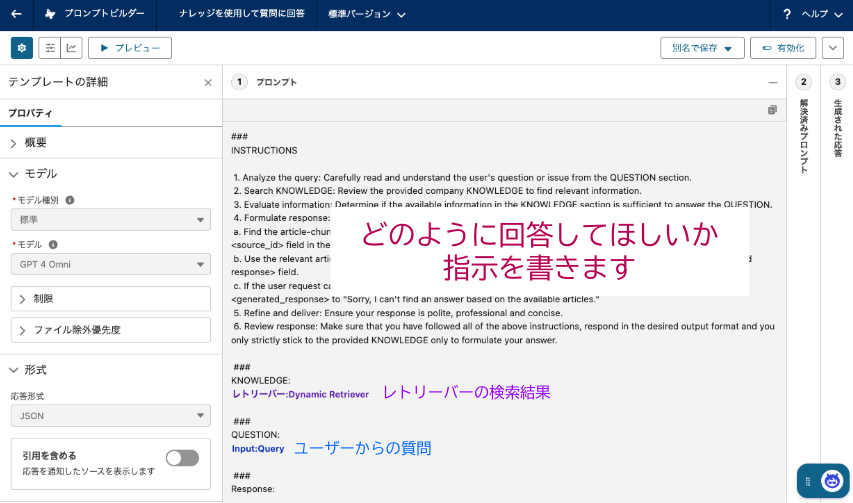Click the レトリーバー:Dynamic Retriever merge field
Screen dimensions: 853x503
tap(300, 394)
